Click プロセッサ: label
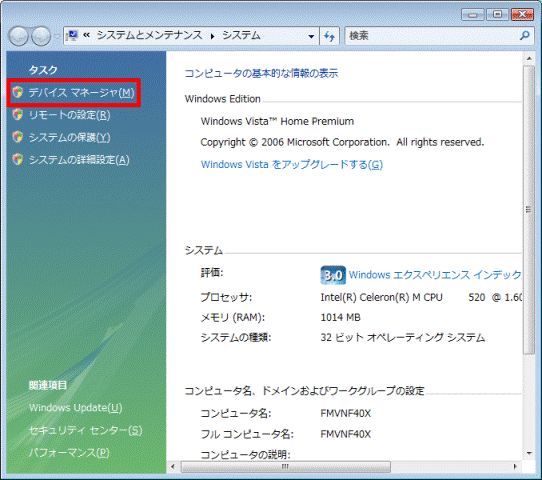The image size is (542, 480). (226, 297)
